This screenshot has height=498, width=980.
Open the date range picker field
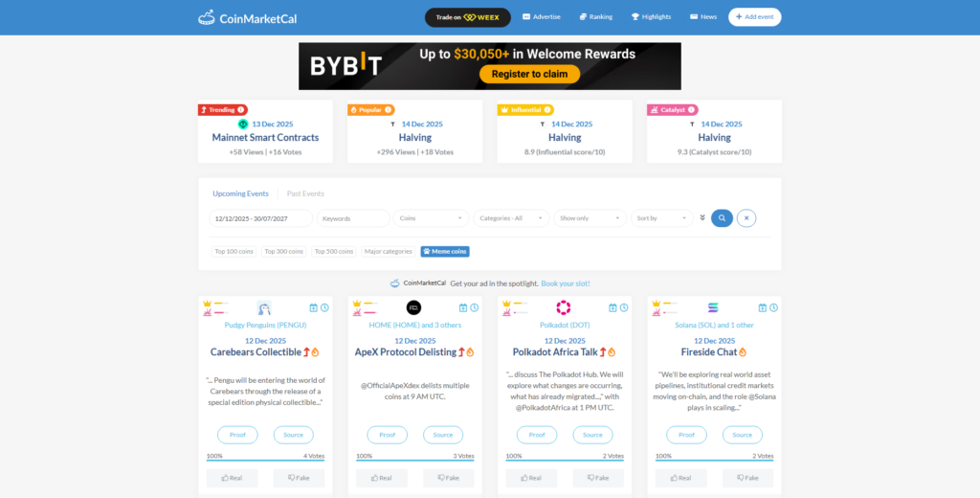click(260, 218)
